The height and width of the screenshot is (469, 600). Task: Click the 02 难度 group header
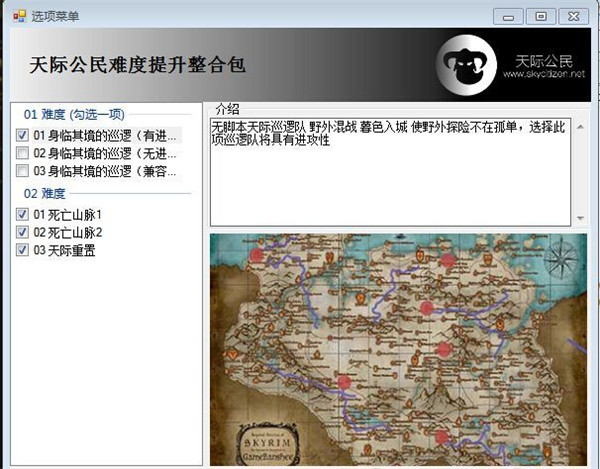(44, 194)
